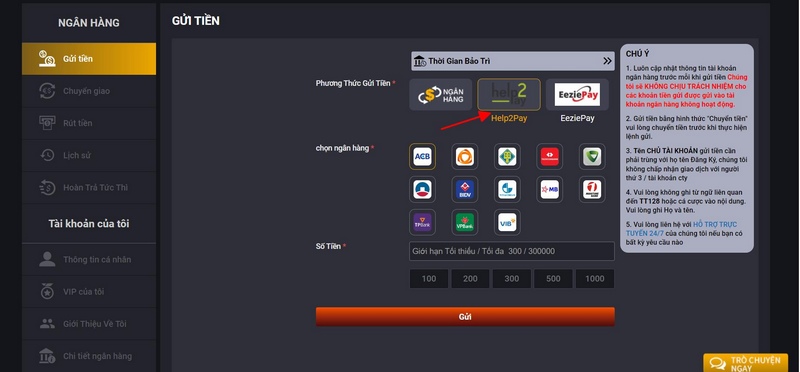Select Help2Pay deposit method
Viewport: 800px width, 372px height.
[509, 94]
